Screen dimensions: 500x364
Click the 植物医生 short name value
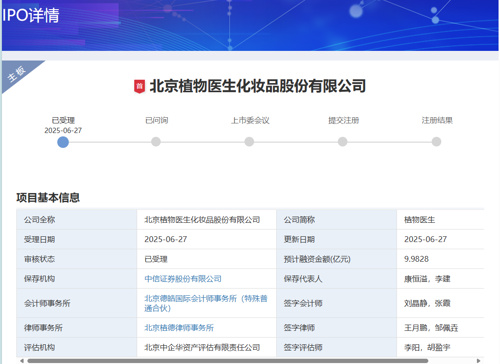point(420,220)
